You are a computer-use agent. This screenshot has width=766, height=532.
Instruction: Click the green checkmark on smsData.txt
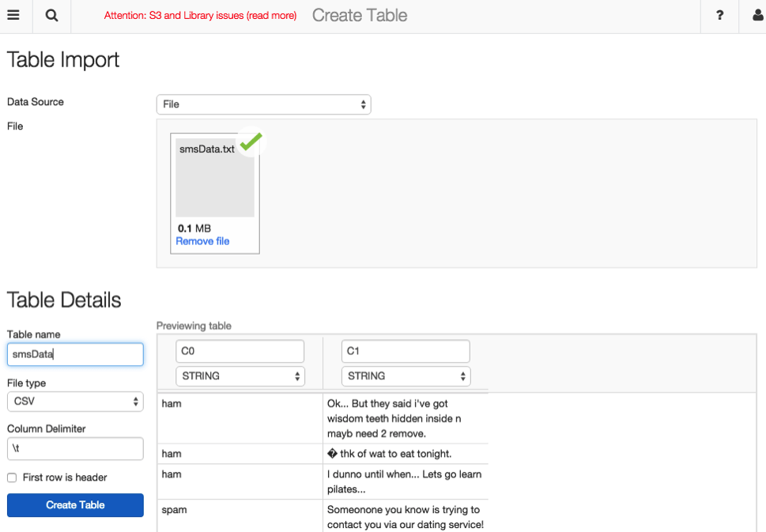click(251, 141)
